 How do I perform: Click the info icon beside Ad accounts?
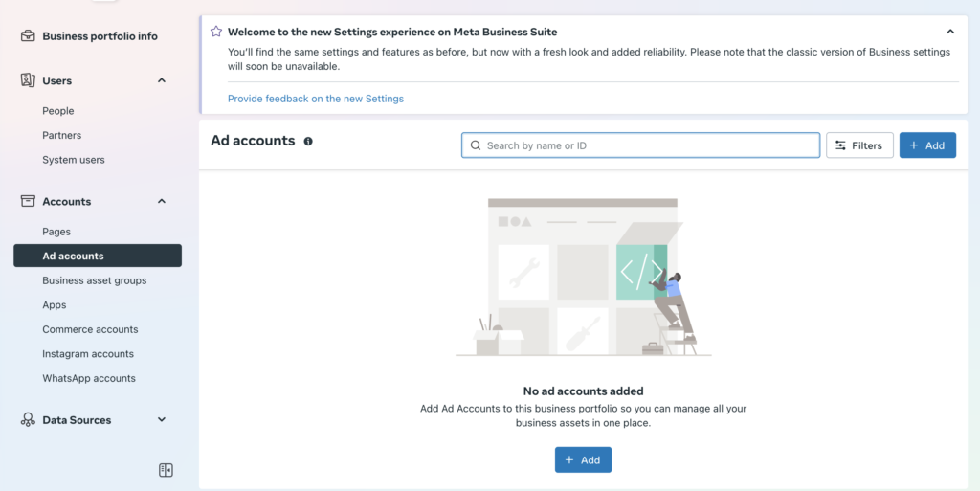point(308,142)
